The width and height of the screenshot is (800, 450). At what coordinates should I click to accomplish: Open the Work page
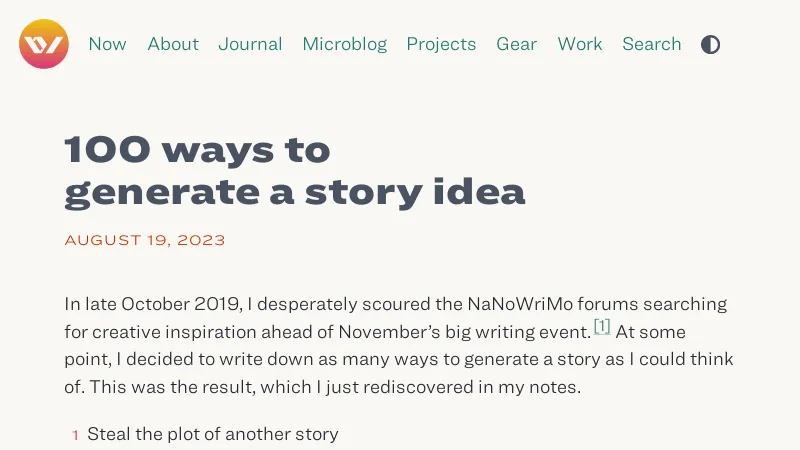(x=580, y=44)
